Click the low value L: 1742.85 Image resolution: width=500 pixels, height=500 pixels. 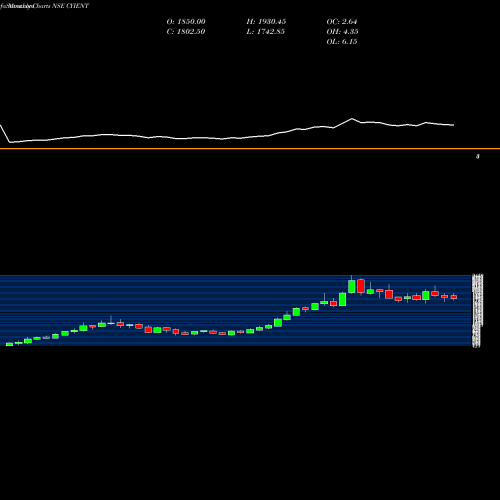pos(266,32)
